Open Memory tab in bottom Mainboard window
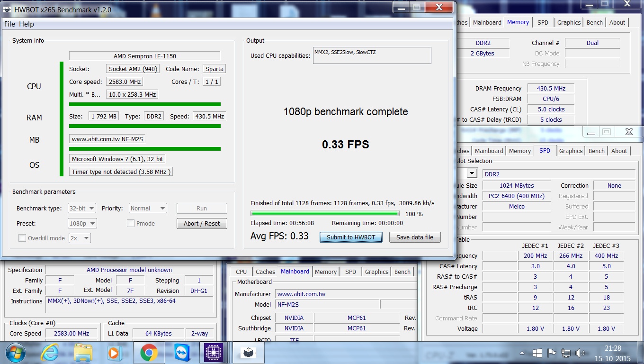The width and height of the screenshot is (644, 364). pyautogui.click(x=326, y=272)
